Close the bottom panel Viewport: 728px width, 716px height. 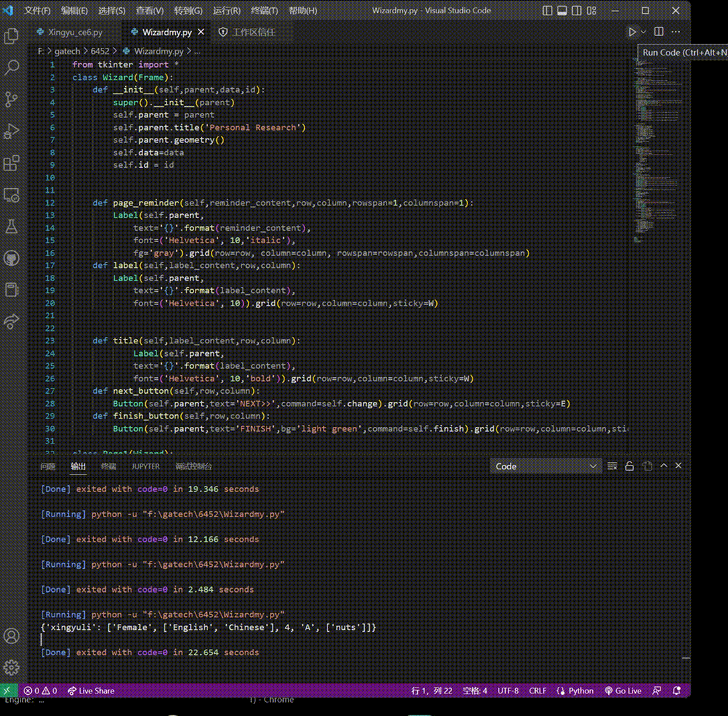tap(678, 465)
